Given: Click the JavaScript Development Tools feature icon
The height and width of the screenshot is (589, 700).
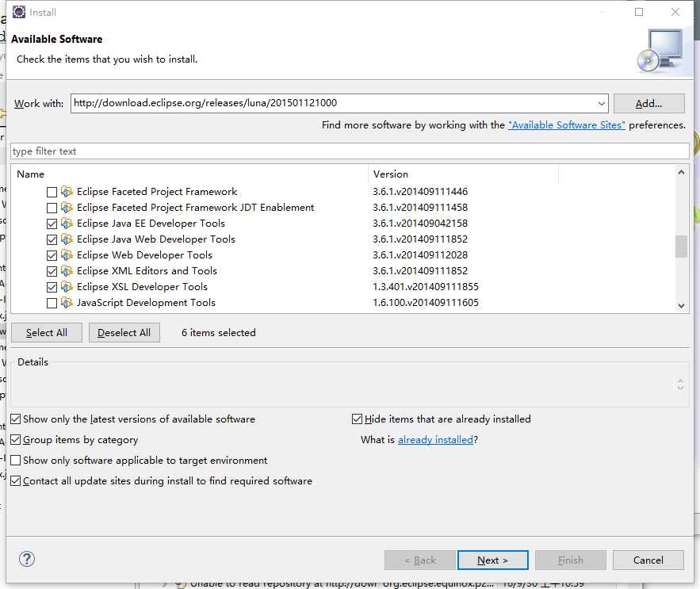Looking at the screenshot, I should click(x=67, y=303).
